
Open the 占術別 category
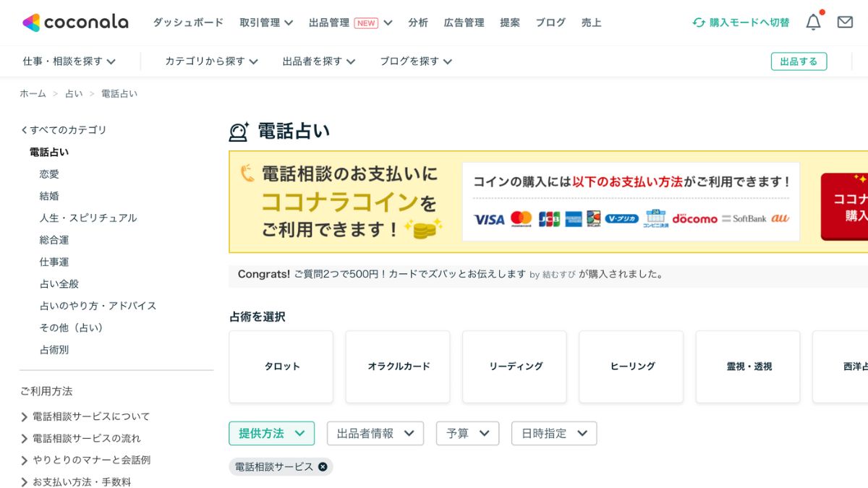pos(54,350)
